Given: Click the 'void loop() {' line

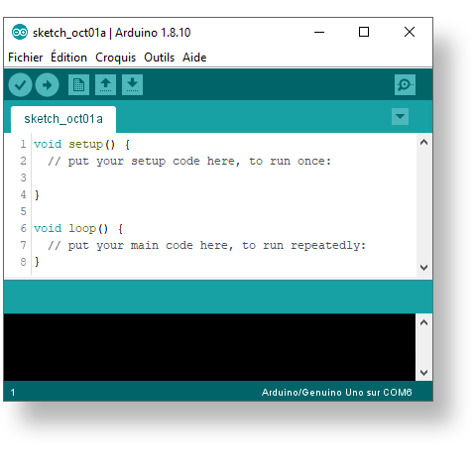Looking at the screenshot, I should (78, 229).
